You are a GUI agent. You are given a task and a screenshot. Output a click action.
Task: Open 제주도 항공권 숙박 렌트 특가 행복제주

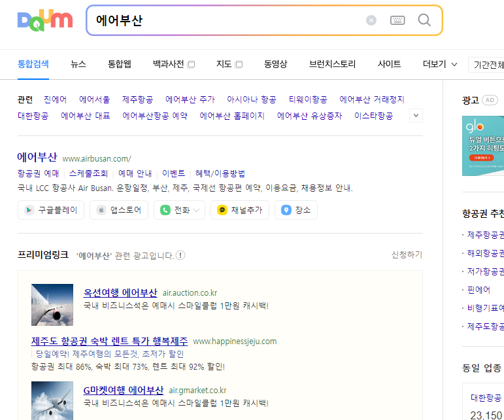(109, 341)
